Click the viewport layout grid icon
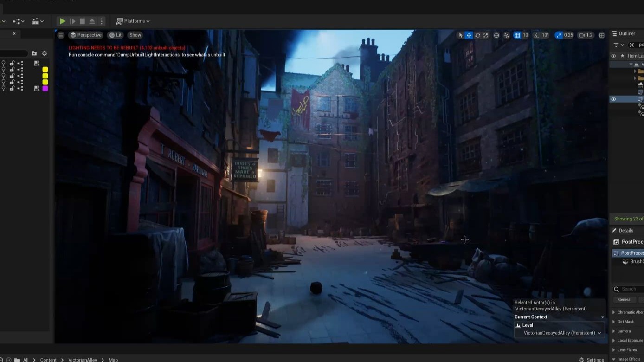This screenshot has width=644, height=362. [602, 35]
